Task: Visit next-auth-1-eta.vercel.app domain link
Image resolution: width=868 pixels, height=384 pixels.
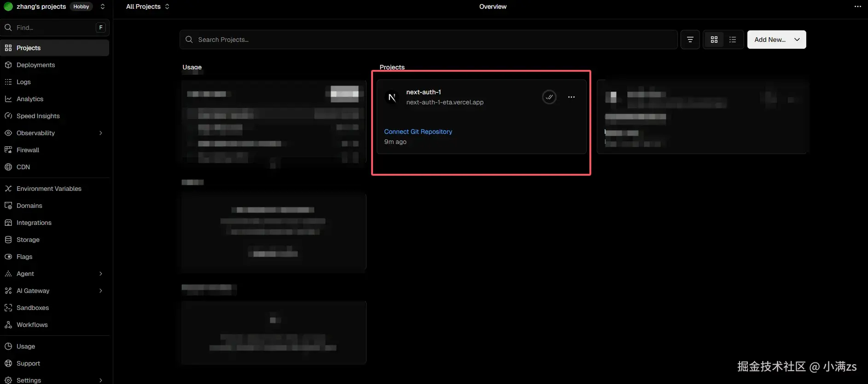Action: coord(445,102)
